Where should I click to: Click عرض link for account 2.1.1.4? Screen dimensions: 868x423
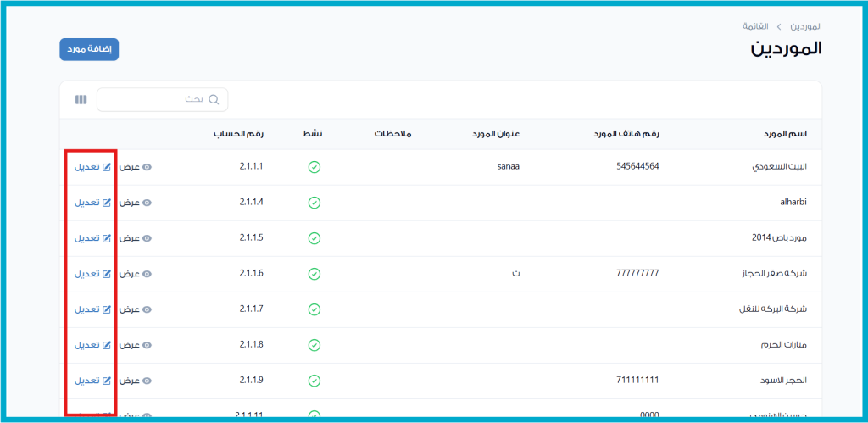click(129, 203)
